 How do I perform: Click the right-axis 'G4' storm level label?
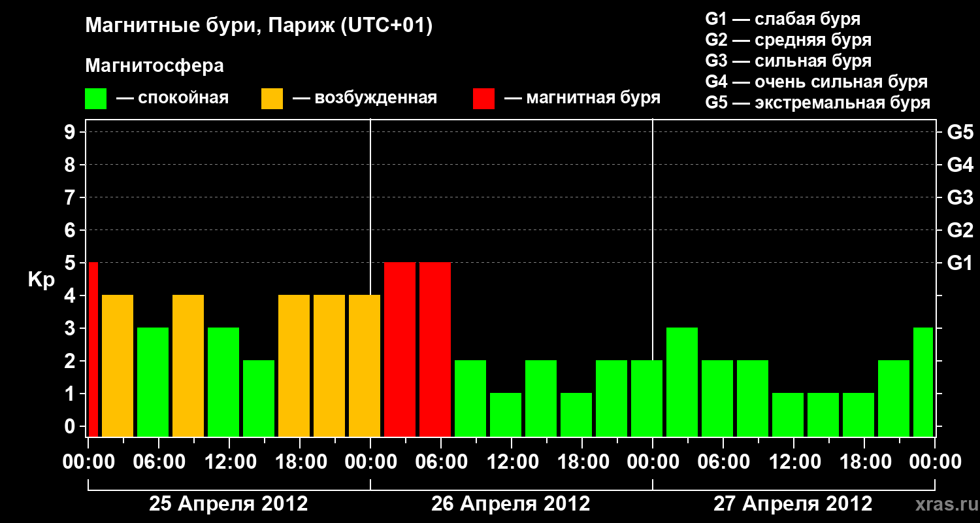[960, 165]
